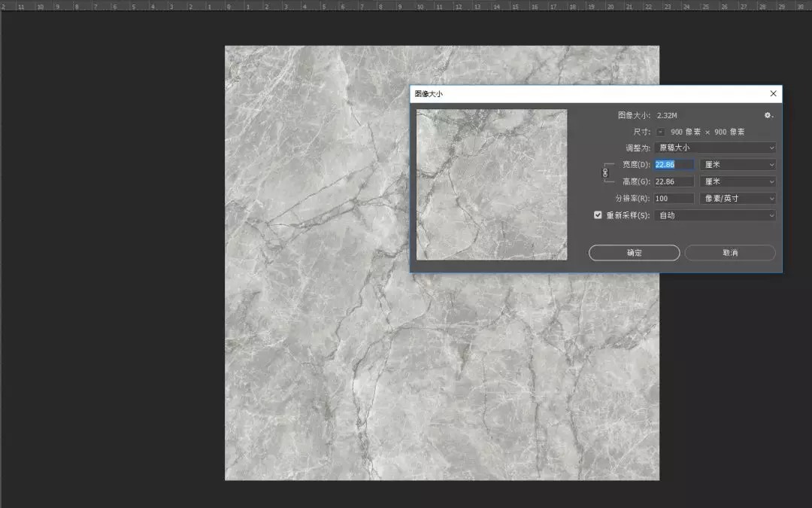Viewport: 812px width, 508px height.
Task: Open the gear settings menu in dialog
Action: (x=768, y=115)
